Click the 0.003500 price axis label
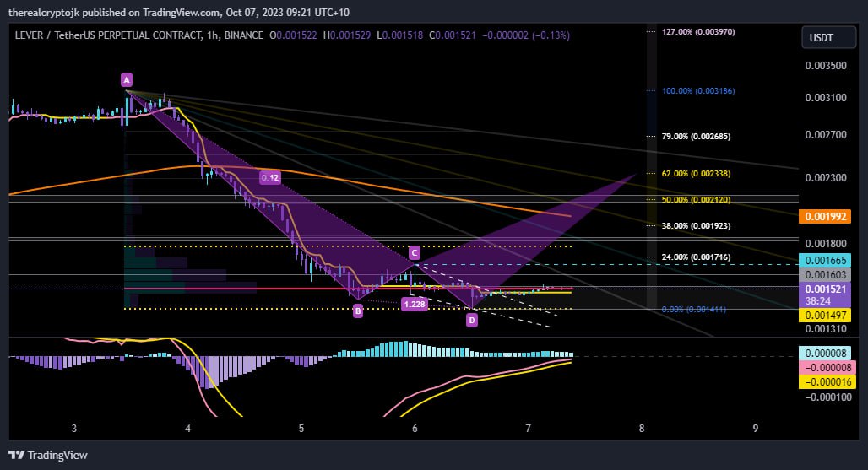Viewport: 868px width, 470px height. (826, 65)
